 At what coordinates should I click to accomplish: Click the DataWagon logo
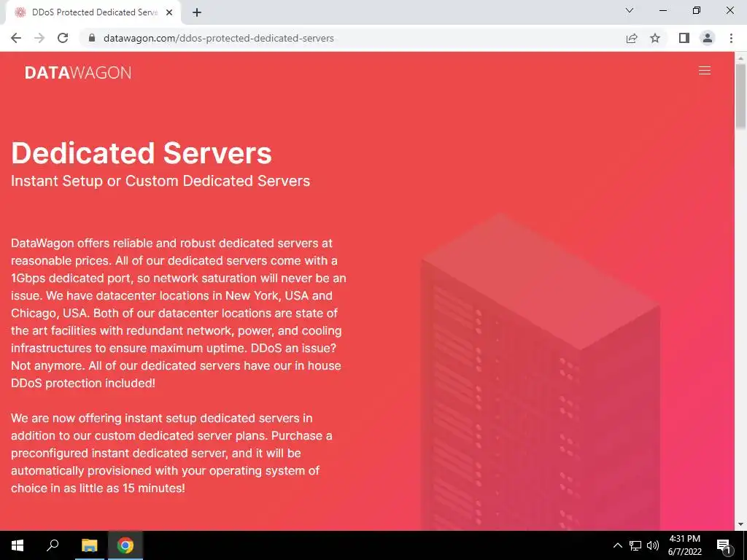coord(78,72)
